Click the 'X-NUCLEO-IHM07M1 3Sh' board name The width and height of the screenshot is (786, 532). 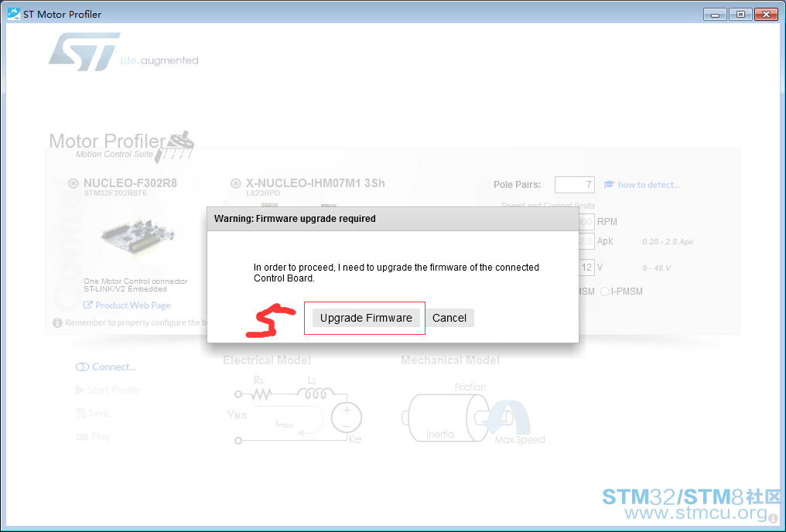(316, 183)
